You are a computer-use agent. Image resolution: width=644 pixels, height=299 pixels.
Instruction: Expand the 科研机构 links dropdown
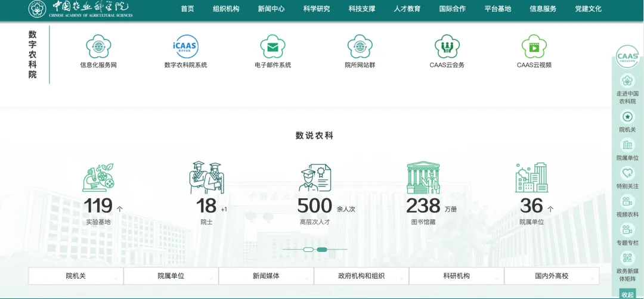tap(457, 276)
